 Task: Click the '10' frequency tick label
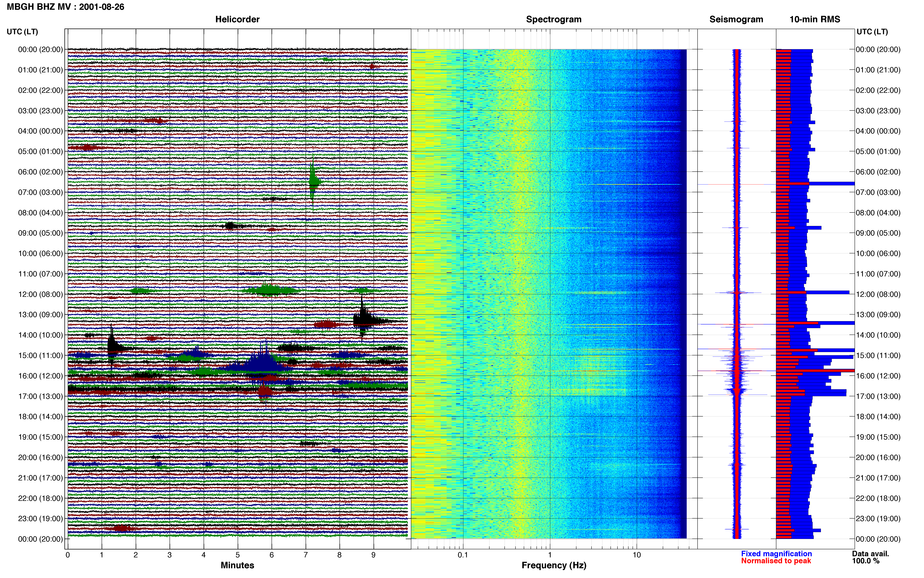coord(637,555)
